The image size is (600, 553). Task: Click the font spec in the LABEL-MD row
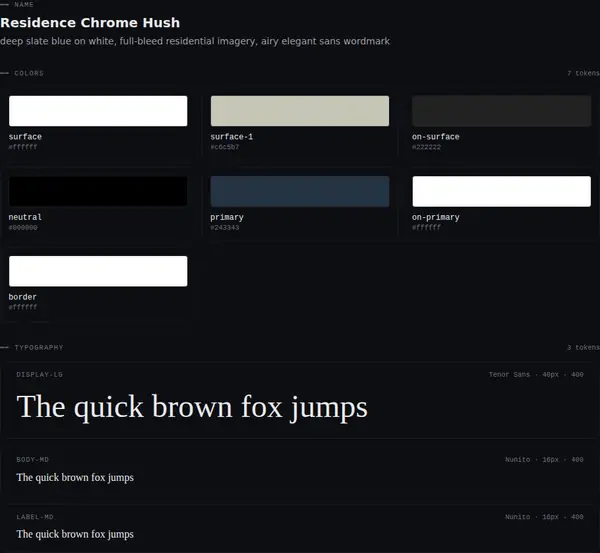544,517
